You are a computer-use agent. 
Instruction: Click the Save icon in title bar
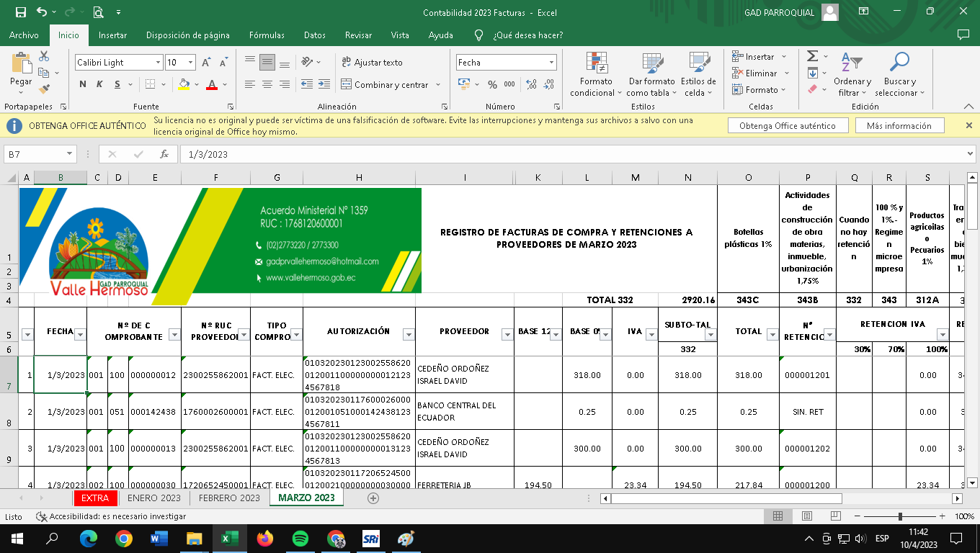click(20, 12)
